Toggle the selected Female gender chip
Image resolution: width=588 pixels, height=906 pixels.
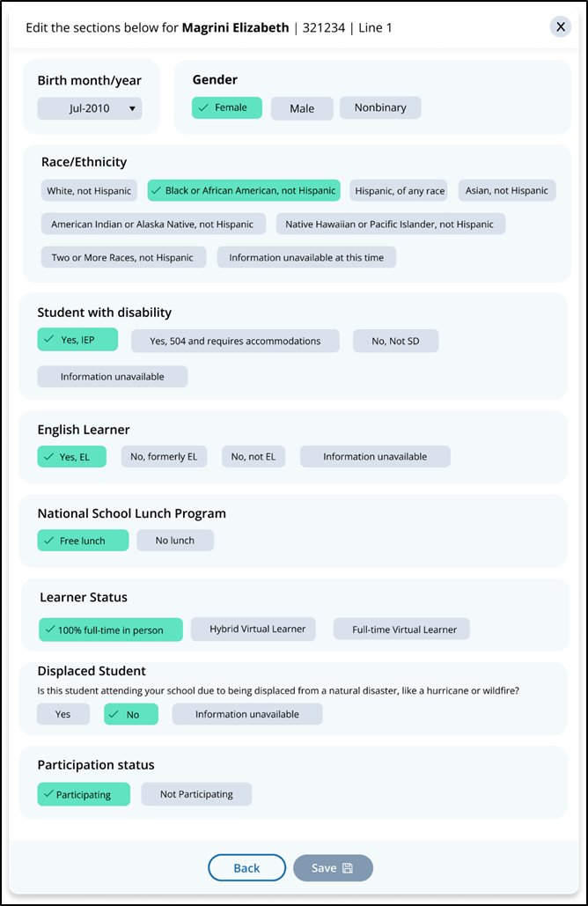227,107
